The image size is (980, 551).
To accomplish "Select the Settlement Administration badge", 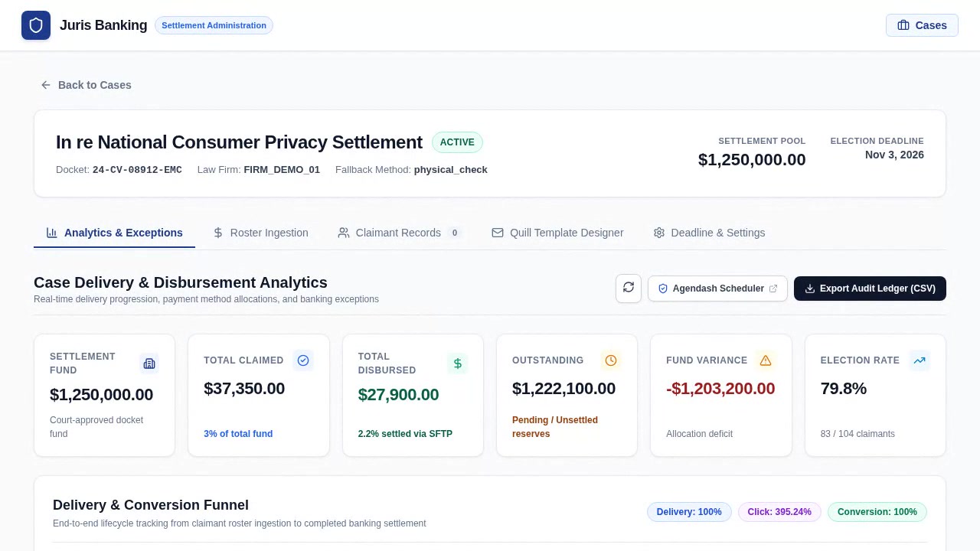I will tap(214, 25).
